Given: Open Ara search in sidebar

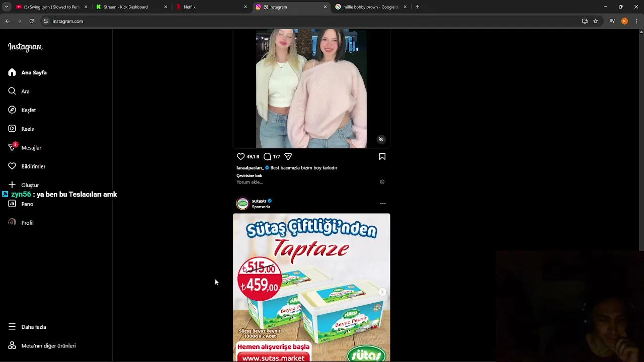Looking at the screenshot, I should click(x=19, y=91).
